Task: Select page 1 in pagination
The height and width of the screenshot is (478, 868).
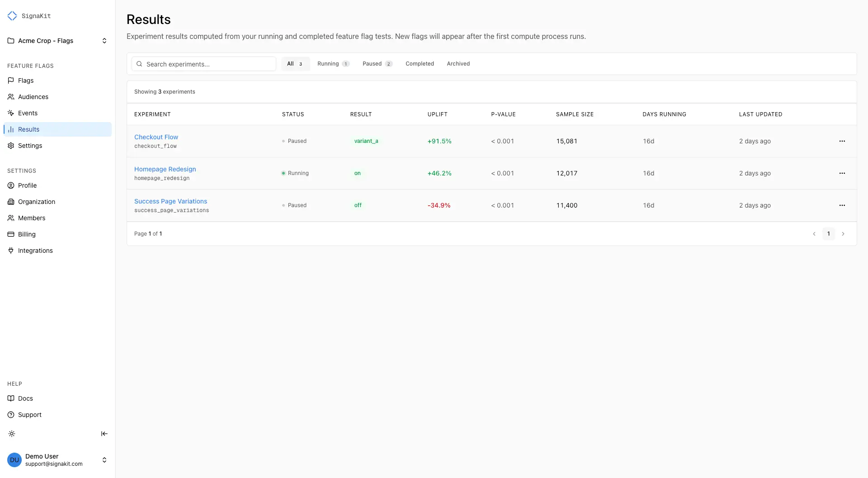Action: (x=828, y=234)
